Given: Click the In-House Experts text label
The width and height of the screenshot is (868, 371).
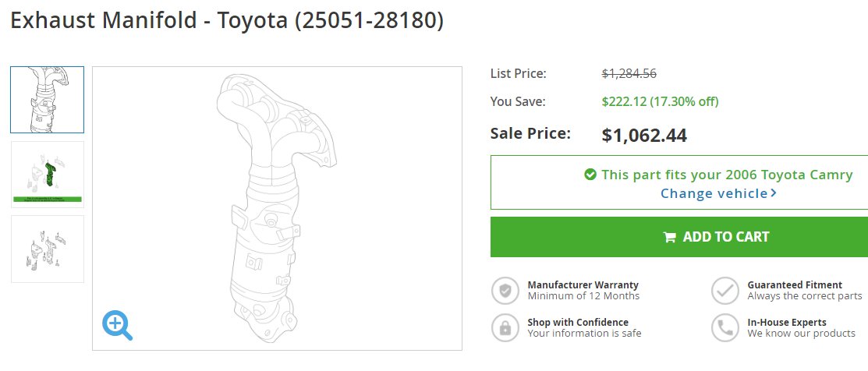Looking at the screenshot, I should point(787,322).
